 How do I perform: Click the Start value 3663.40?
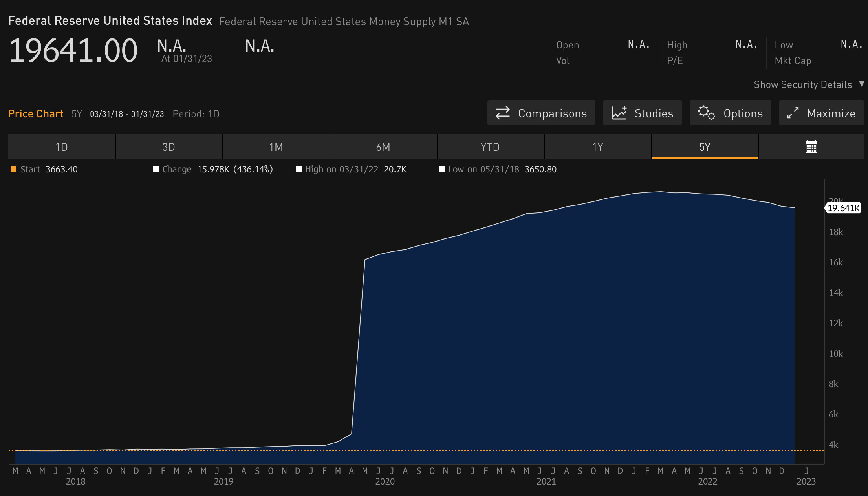(62, 169)
